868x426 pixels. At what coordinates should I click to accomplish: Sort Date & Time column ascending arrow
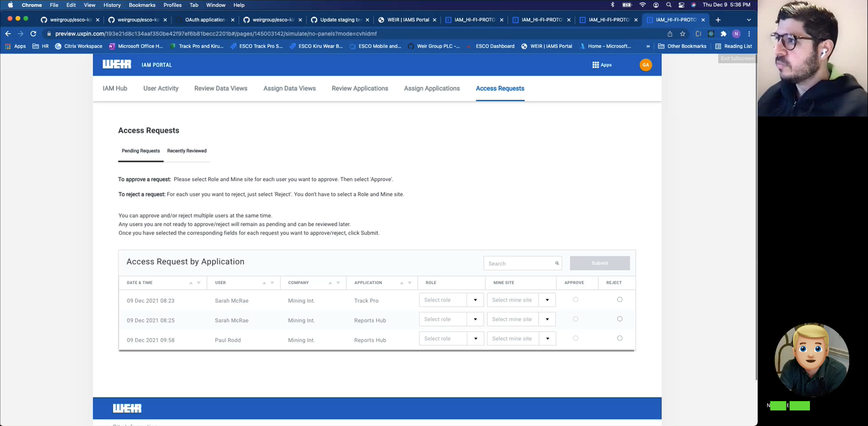[191, 283]
